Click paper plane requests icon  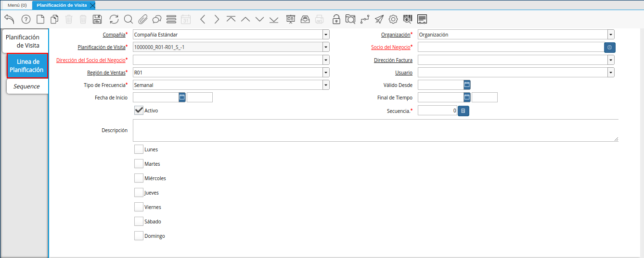click(379, 19)
